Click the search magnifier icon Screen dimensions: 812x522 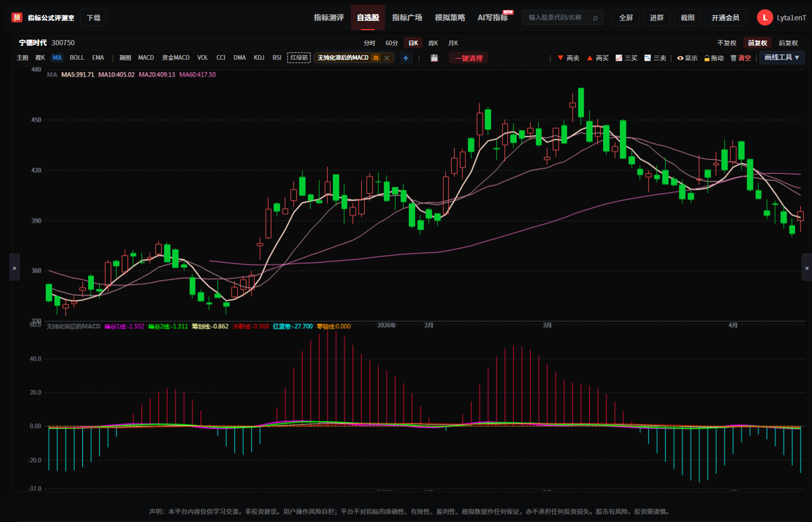(595, 18)
